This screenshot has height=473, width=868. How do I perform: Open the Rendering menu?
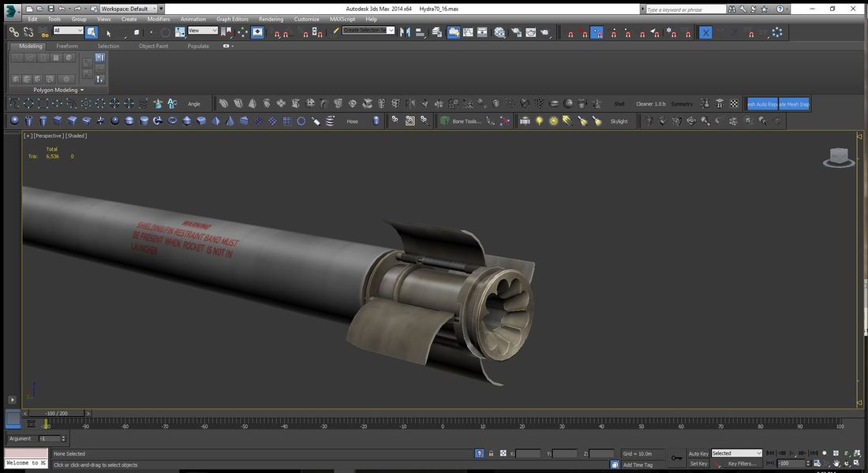point(271,19)
